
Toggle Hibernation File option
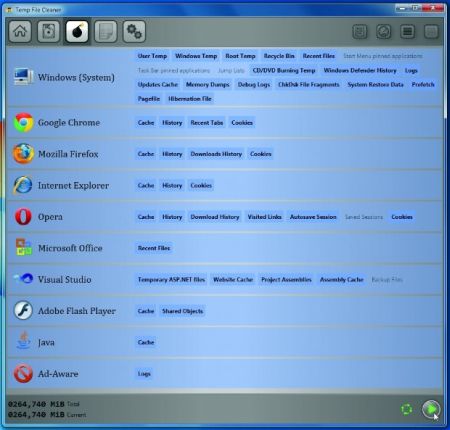(x=190, y=99)
